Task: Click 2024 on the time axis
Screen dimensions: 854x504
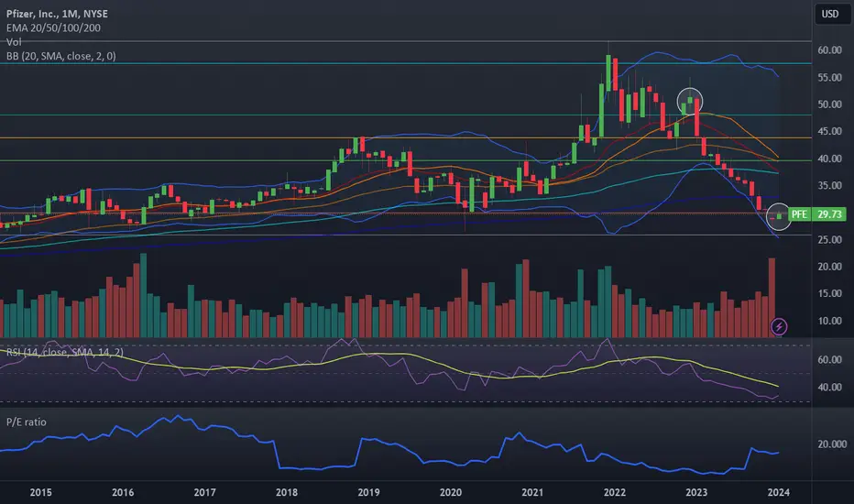Action: (x=778, y=493)
